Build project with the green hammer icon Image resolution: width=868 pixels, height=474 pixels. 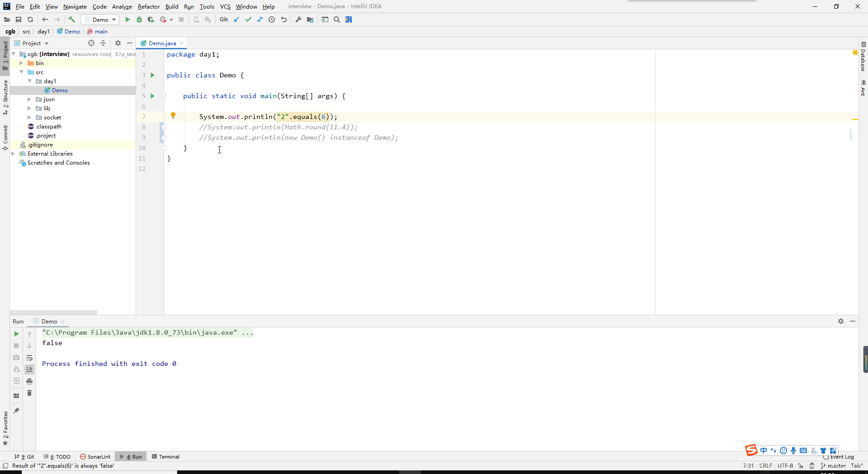click(71, 19)
